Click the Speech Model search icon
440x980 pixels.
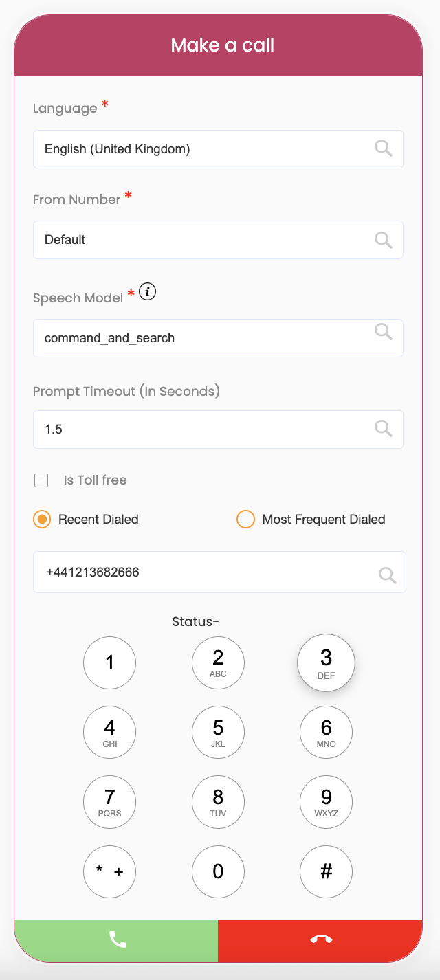[383, 332]
